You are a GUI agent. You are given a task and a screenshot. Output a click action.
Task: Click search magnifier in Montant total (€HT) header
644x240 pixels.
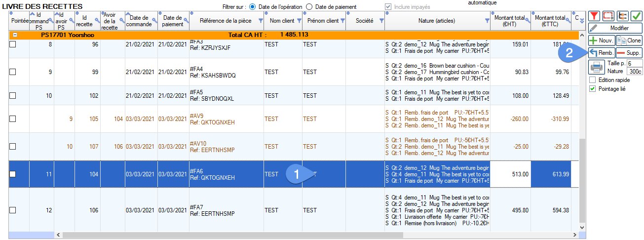527,21
